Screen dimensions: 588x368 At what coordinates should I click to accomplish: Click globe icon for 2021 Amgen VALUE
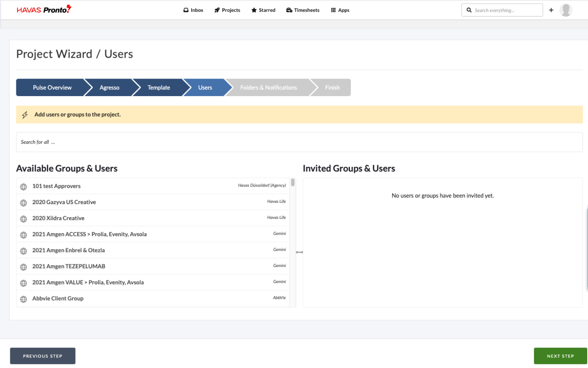(x=24, y=283)
